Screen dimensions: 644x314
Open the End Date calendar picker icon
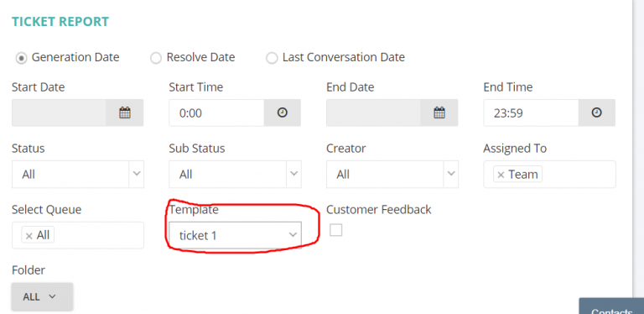click(x=439, y=113)
